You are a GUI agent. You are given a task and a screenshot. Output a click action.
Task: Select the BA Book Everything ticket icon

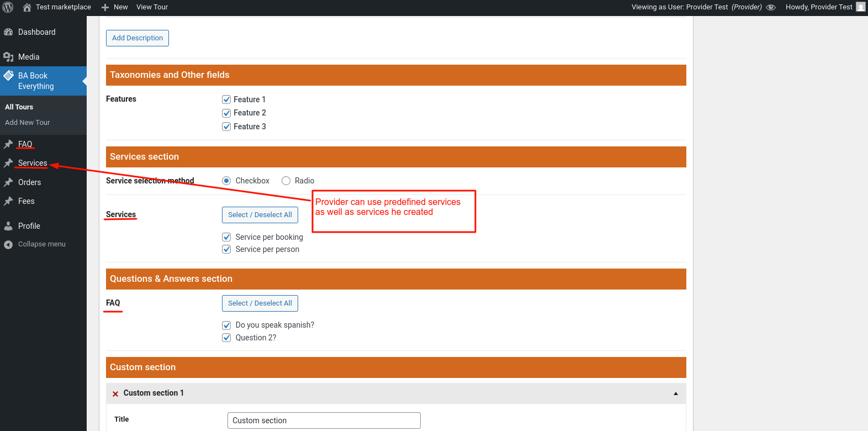(x=8, y=76)
